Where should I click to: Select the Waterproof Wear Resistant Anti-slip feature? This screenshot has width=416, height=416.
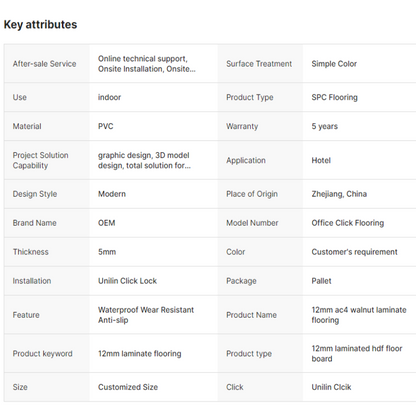[146, 315]
